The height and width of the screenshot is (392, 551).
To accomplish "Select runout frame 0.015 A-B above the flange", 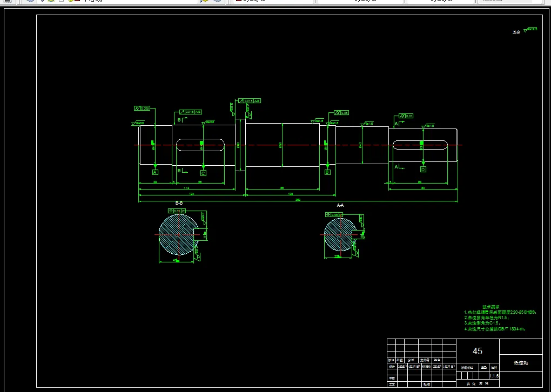I will 249,101.
